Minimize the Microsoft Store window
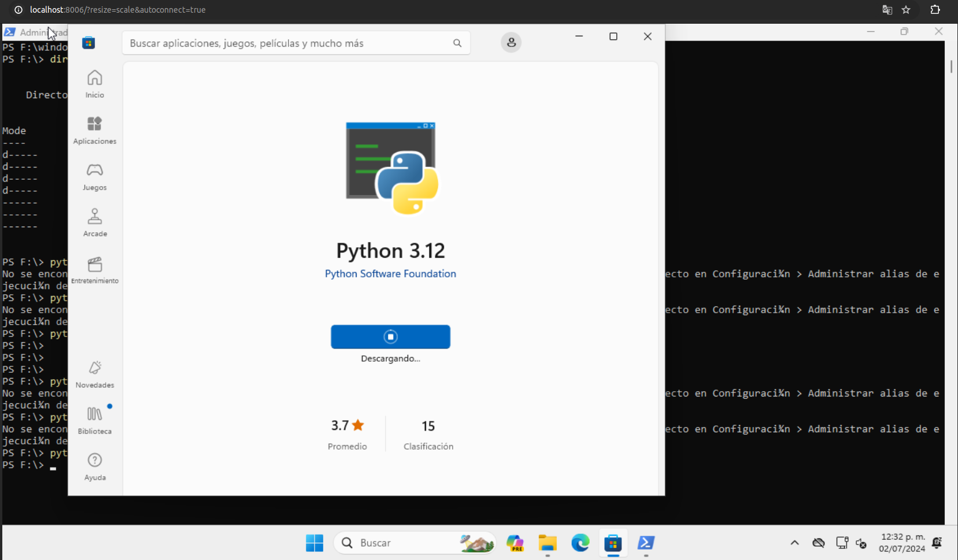958x560 pixels. 579,36
